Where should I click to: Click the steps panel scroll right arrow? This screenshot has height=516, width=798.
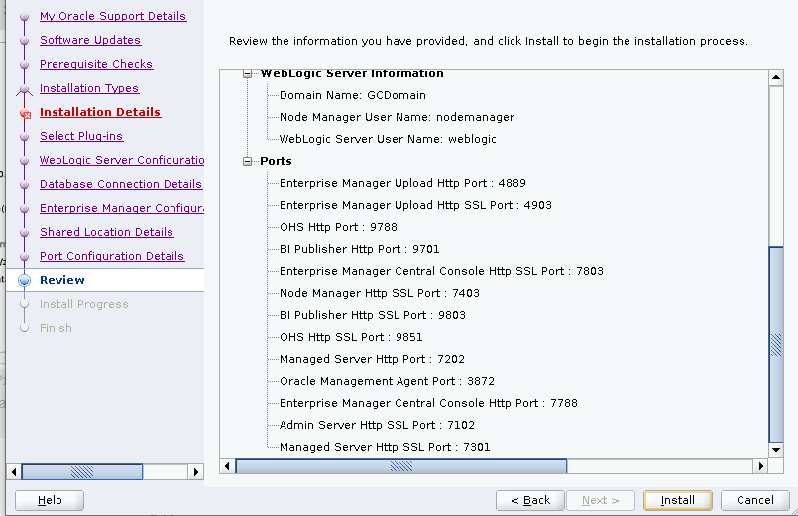coord(196,472)
